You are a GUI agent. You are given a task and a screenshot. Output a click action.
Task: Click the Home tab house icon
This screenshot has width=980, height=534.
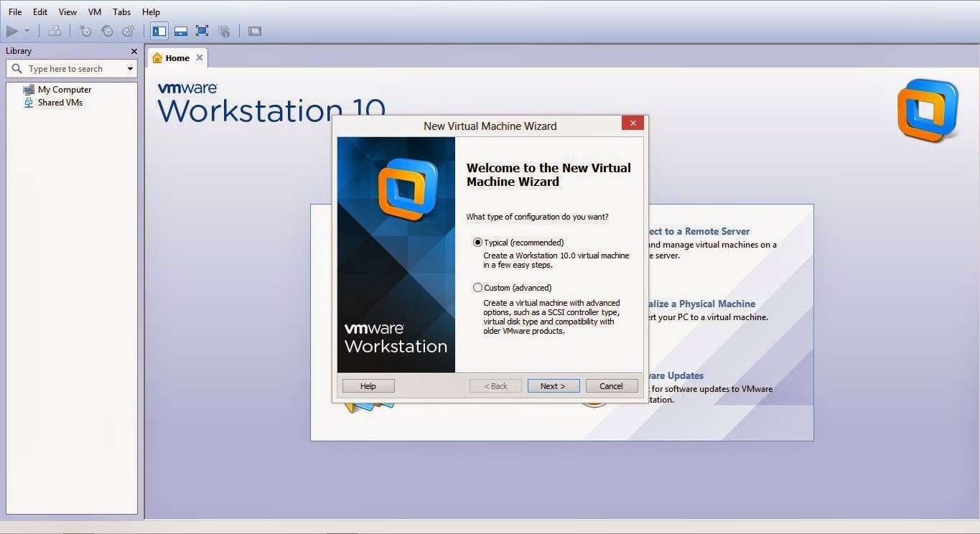[157, 58]
